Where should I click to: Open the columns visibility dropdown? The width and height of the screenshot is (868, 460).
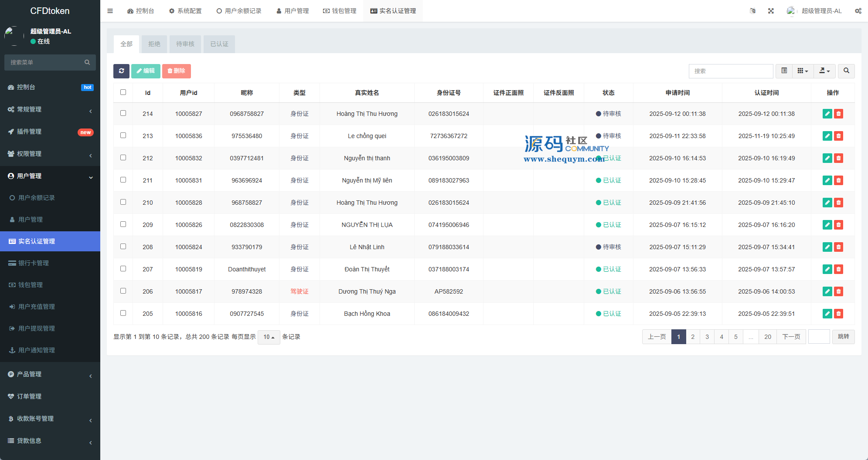(x=803, y=71)
